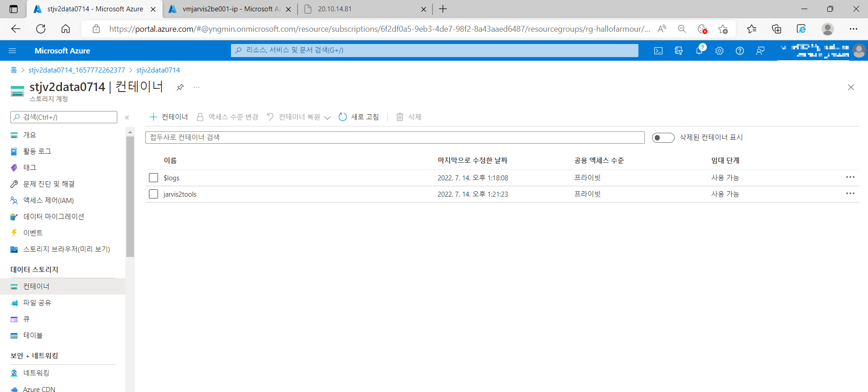
Task: Open the $logs container
Action: 172,178
